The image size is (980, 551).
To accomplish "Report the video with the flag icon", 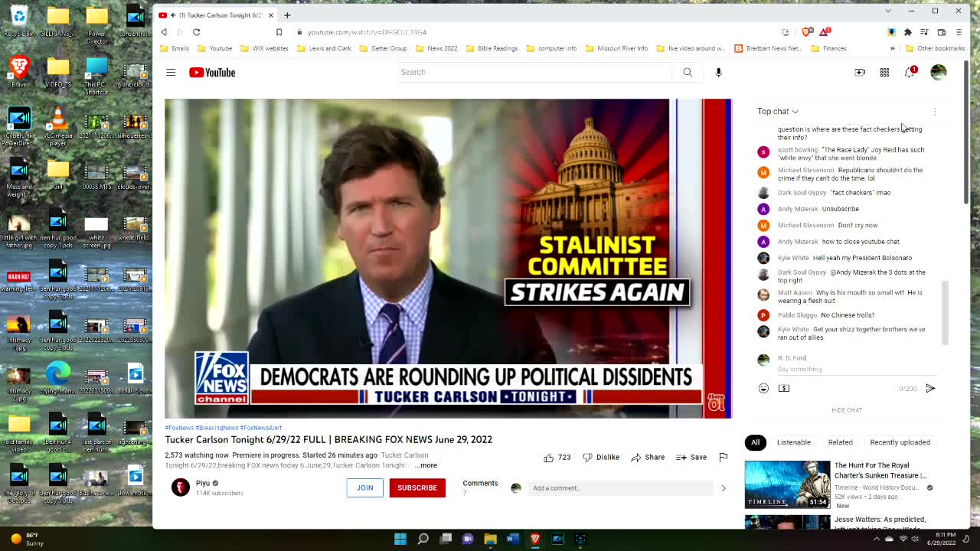I will point(723,457).
